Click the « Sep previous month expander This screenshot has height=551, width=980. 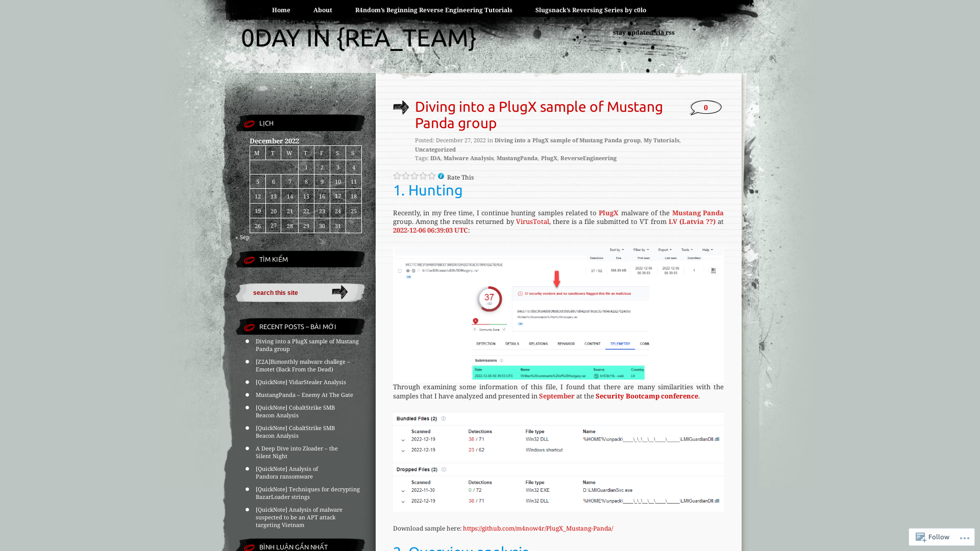(x=242, y=237)
